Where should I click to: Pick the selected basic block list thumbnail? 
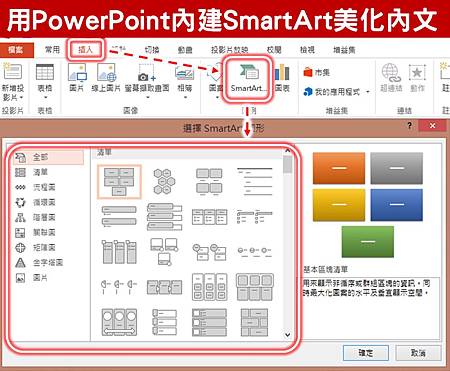click(119, 182)
